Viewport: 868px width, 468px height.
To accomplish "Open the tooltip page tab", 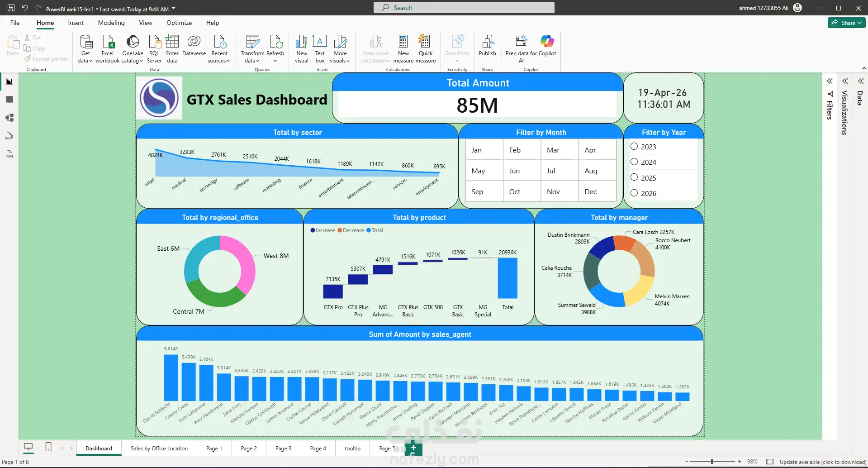I will 352,448.
